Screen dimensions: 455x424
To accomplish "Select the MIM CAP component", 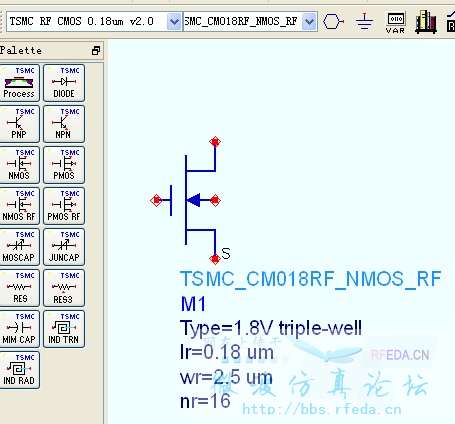I will (x=19, y=329).
